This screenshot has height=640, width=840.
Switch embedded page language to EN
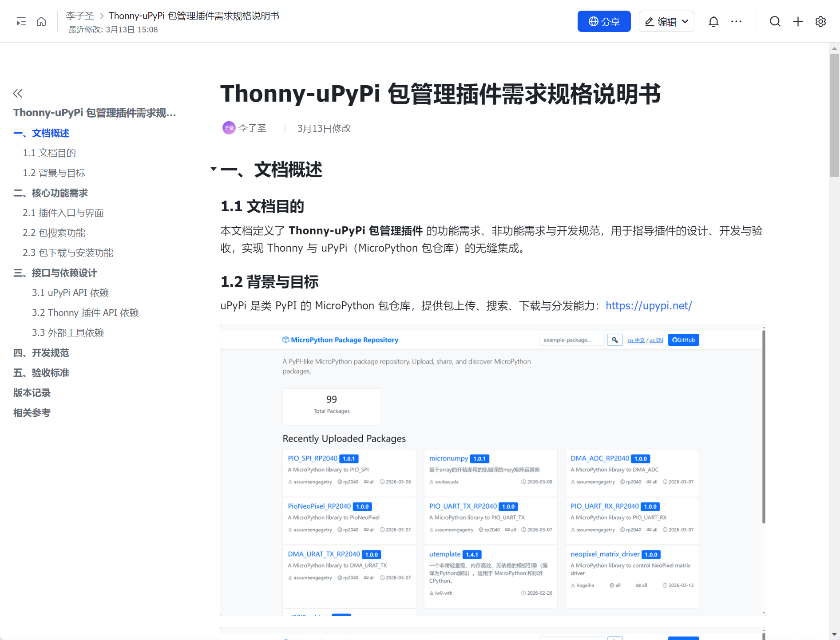(x=656, y=340)
